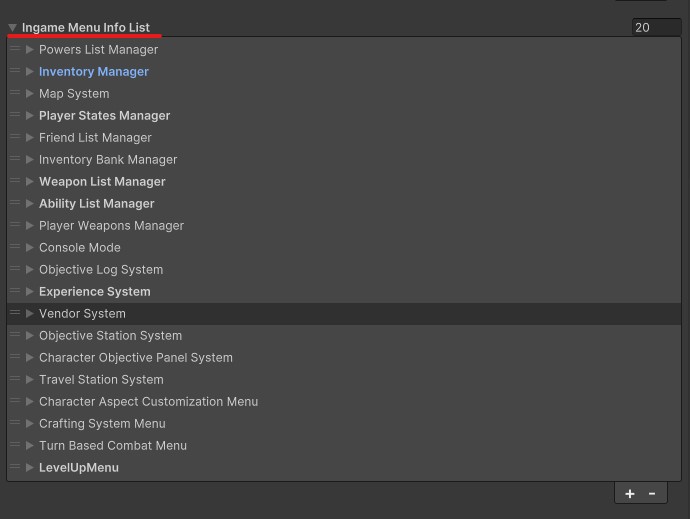Select the Objective Log System item
The width and height of the screenshot is (690, 519).
click(101, 269)
